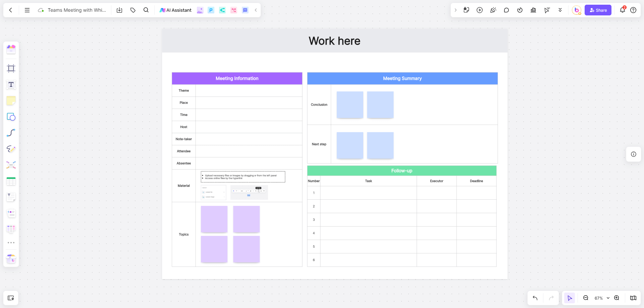Select the Table tool

pyautogui.click(x=11, y=181)
